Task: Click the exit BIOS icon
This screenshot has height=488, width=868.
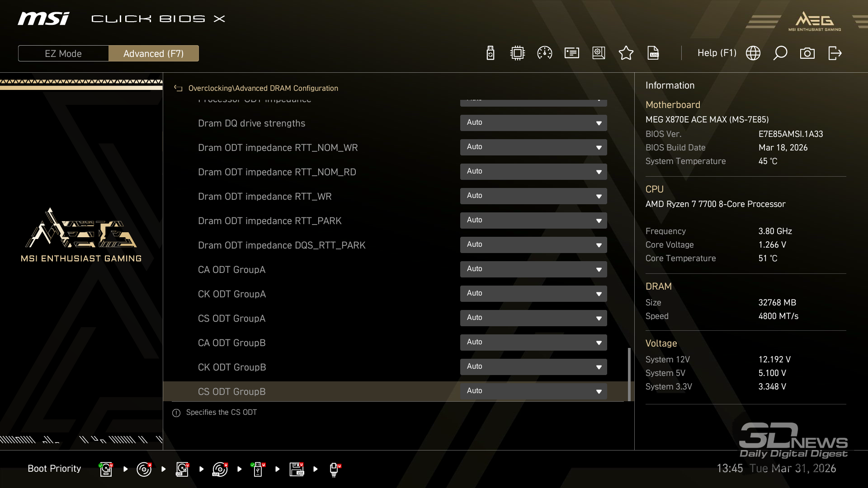Action: (x=835, y=53)
